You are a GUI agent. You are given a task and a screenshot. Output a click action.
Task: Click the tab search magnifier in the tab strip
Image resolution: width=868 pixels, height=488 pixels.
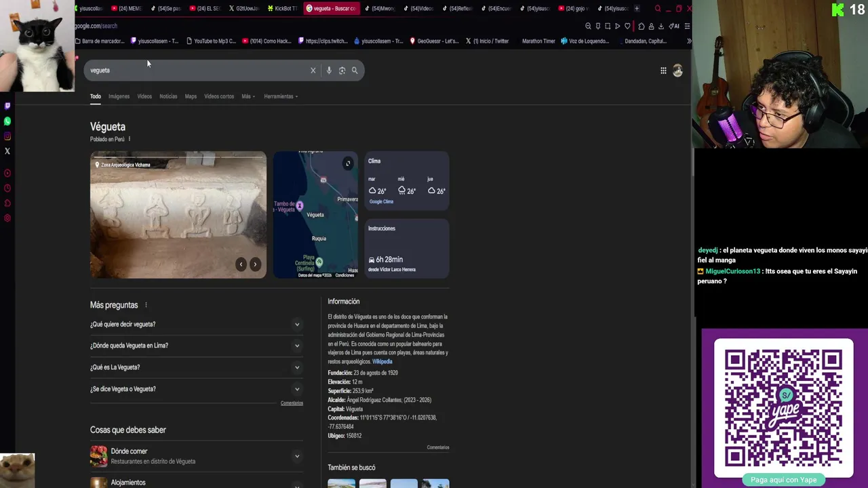click(x=657, y=8)
